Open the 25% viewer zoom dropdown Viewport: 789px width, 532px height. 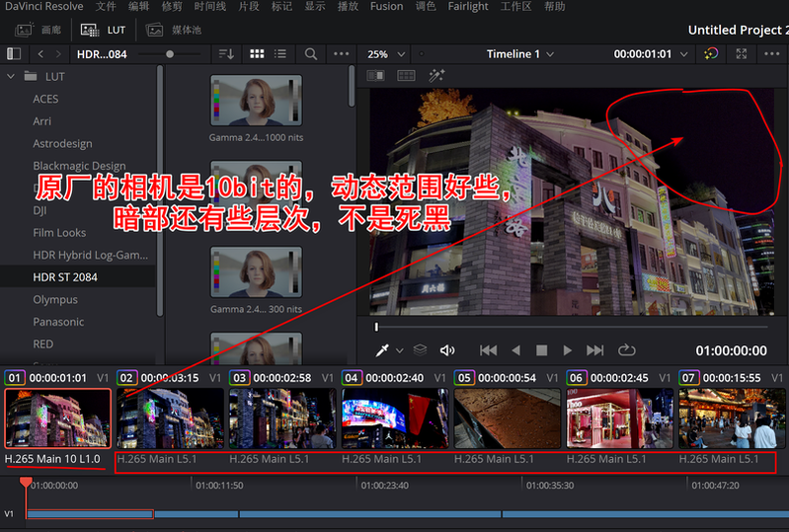(x=386, y=54)
